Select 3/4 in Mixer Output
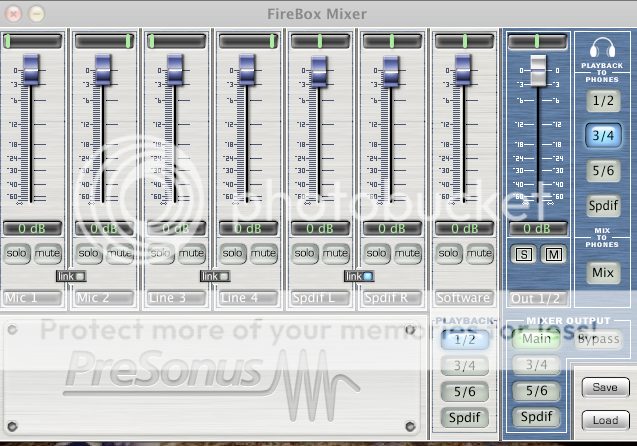The image size is (637, 446). pos(536,365)
